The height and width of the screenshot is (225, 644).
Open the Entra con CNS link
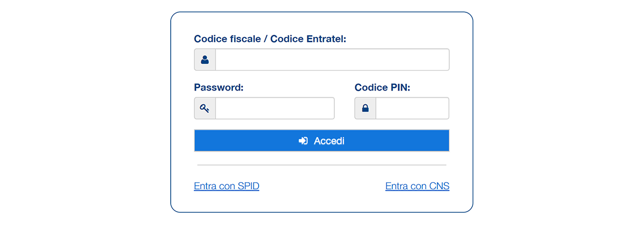coord(417,186)
